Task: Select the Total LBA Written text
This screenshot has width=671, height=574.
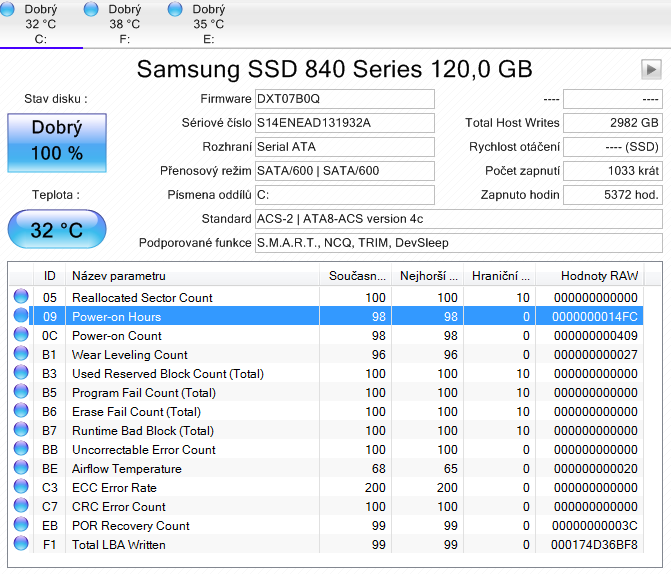Action: [119, 545]
